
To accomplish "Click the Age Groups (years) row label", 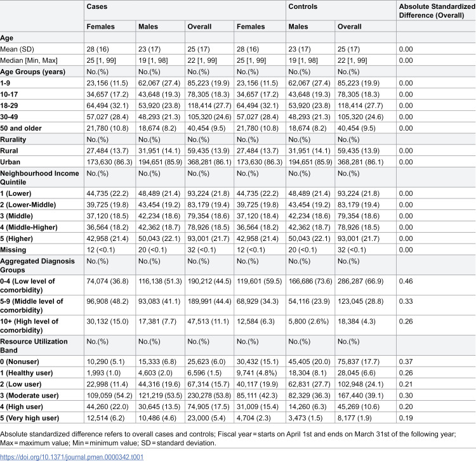I will click(33, 72).
